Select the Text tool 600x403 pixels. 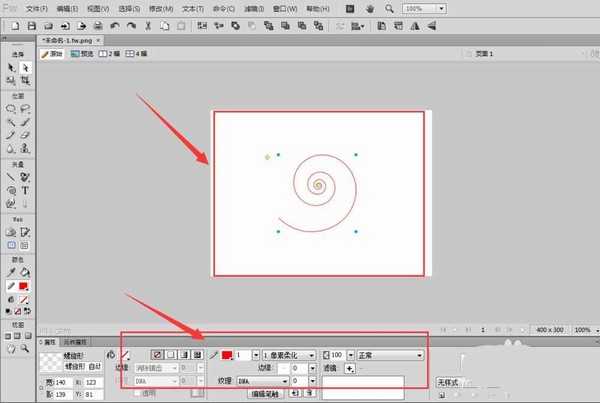click(25, 190)
